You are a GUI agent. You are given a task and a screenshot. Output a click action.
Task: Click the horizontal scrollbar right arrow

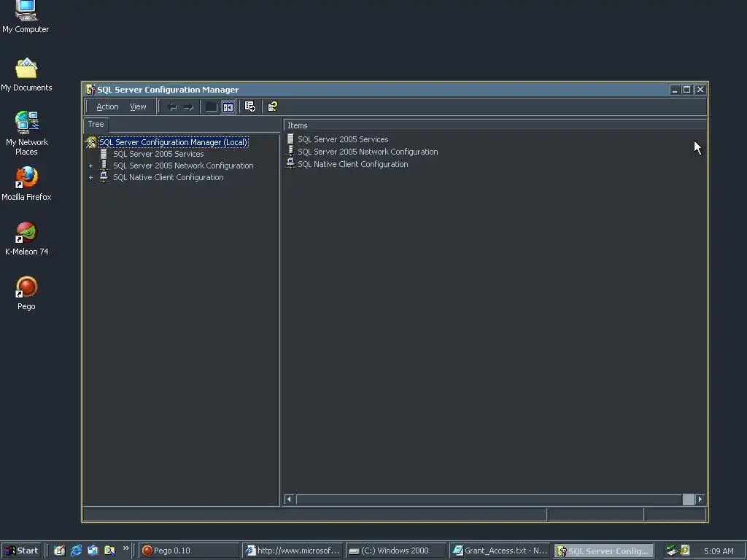[x=700, y=499]
